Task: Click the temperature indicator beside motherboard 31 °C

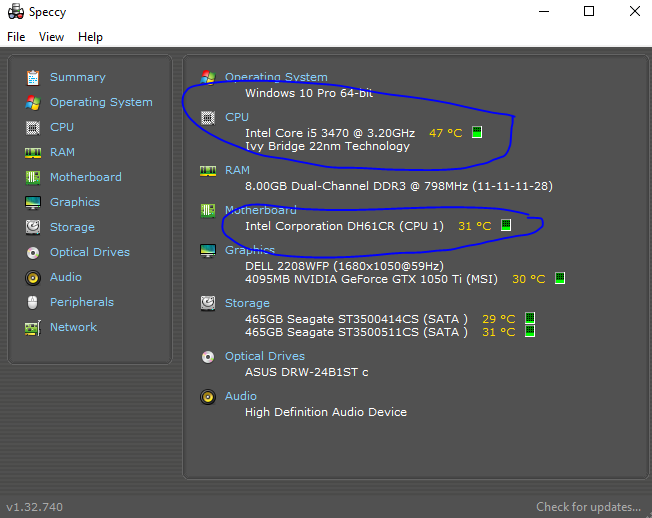Action: pos(506,225)
